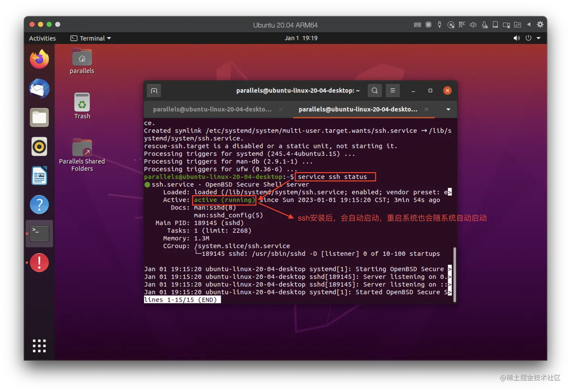Click the software update alert icon
The height and width of the screenshot is (392, 571).
39,263
